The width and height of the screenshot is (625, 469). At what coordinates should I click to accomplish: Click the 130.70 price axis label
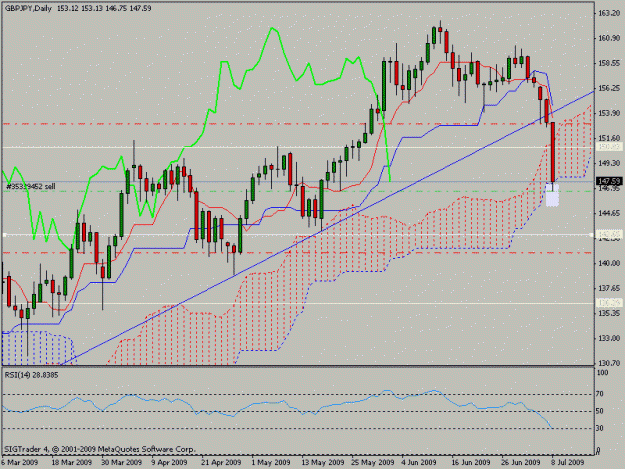pos(609,363)
